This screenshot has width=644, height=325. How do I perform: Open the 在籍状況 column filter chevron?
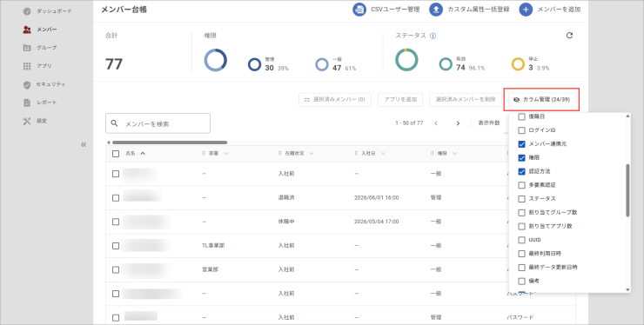312,154
